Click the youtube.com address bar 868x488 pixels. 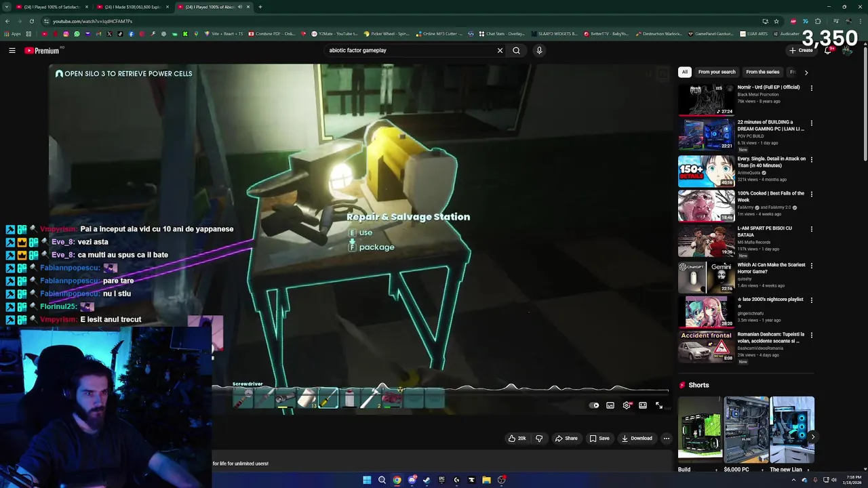(x=400, y=21)
